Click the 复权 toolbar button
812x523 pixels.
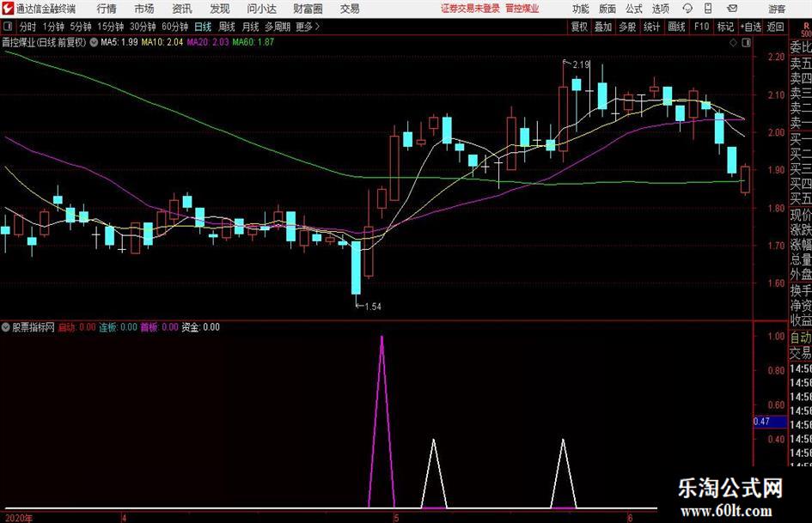tap(579, 27)
